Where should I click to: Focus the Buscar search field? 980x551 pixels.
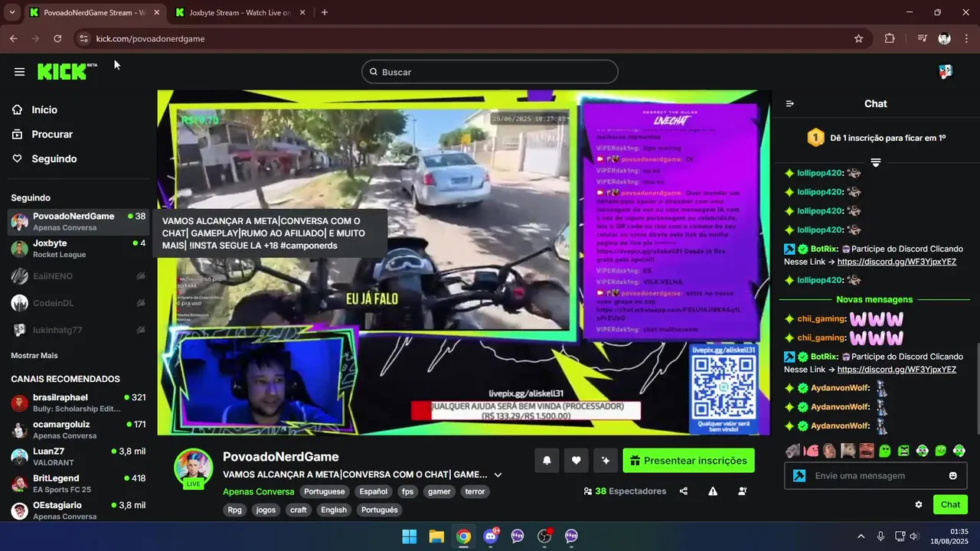click(x=490, y=72)
